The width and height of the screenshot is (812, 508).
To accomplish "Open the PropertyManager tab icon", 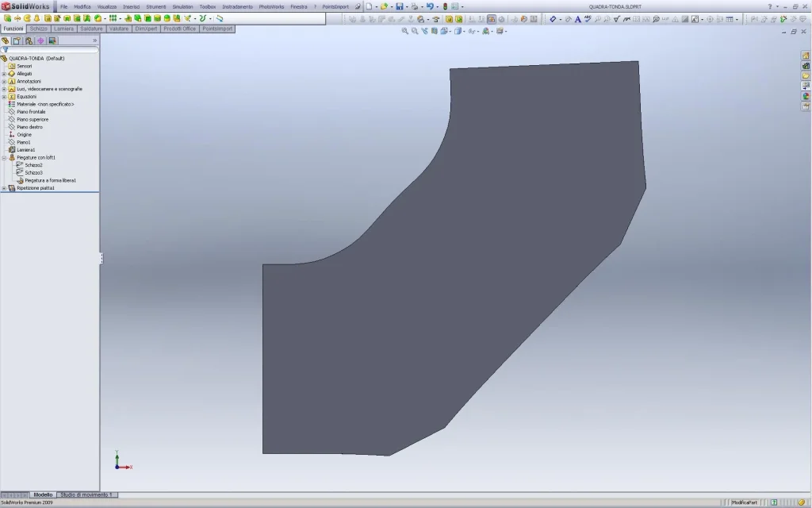I will click(17, 40).
